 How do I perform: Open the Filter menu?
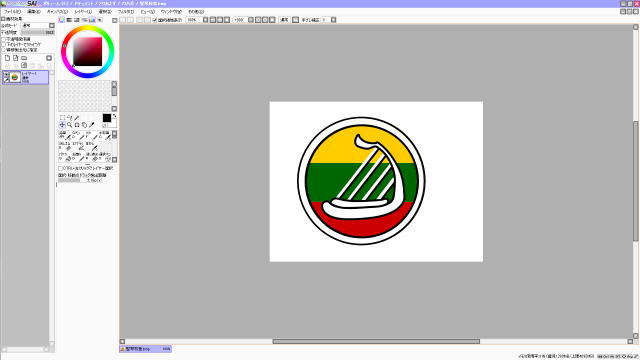126,12
